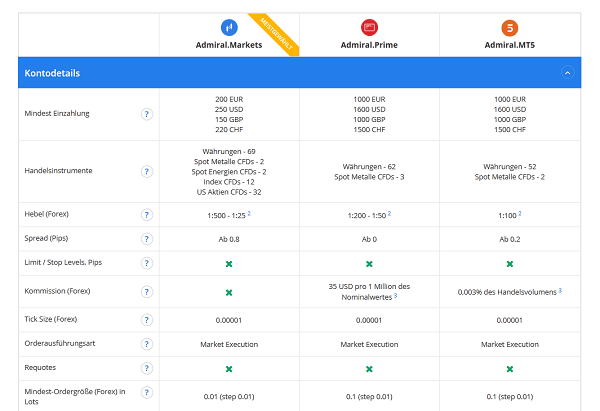The height and width of the screenshot is (411, 600).
Task: Click Admiral.Markets Requotes cross mark
Action: coord(229,369)
